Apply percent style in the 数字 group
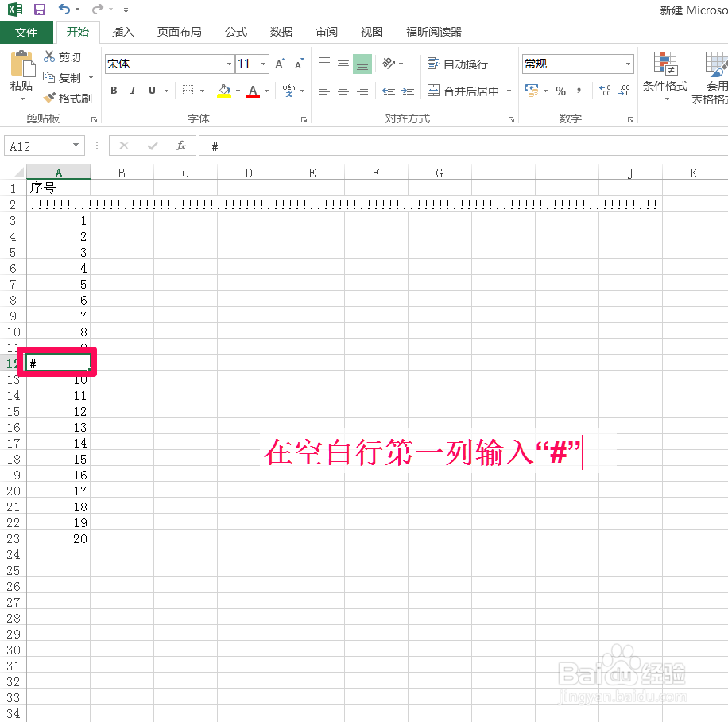 (560, 91)
